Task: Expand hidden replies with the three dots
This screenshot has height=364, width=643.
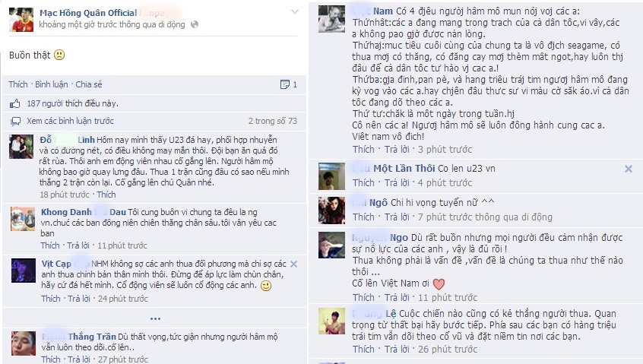Action: (155, 318)
